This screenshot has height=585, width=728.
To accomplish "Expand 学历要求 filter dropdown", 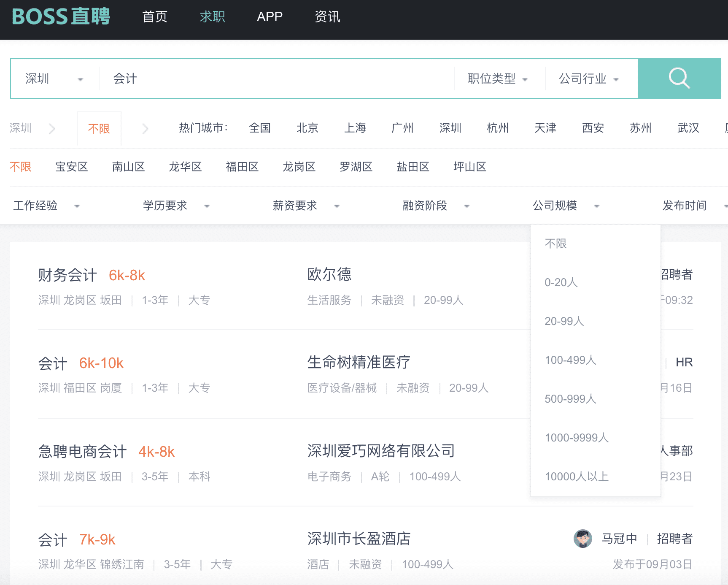I will [176, 206].
